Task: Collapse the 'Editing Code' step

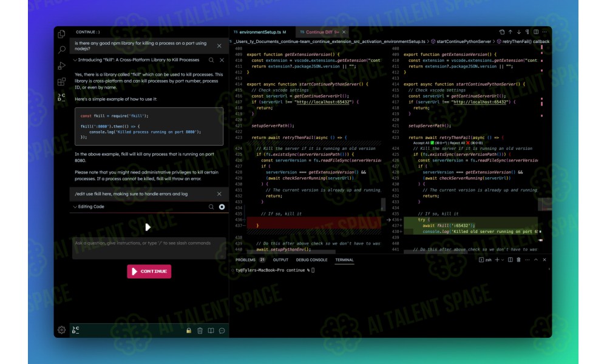Action: point(75,207)
